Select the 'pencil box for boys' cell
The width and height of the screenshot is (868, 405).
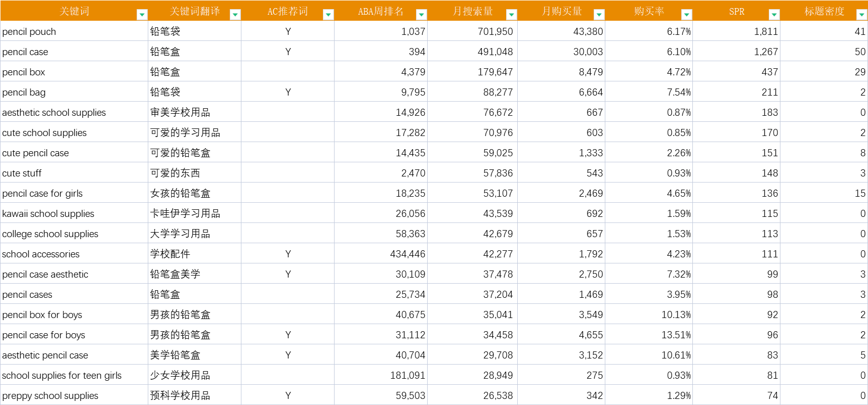(74, 314)
